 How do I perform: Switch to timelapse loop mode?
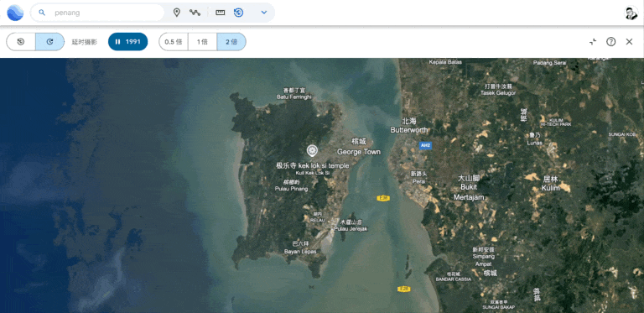click(x=49, y=41)
